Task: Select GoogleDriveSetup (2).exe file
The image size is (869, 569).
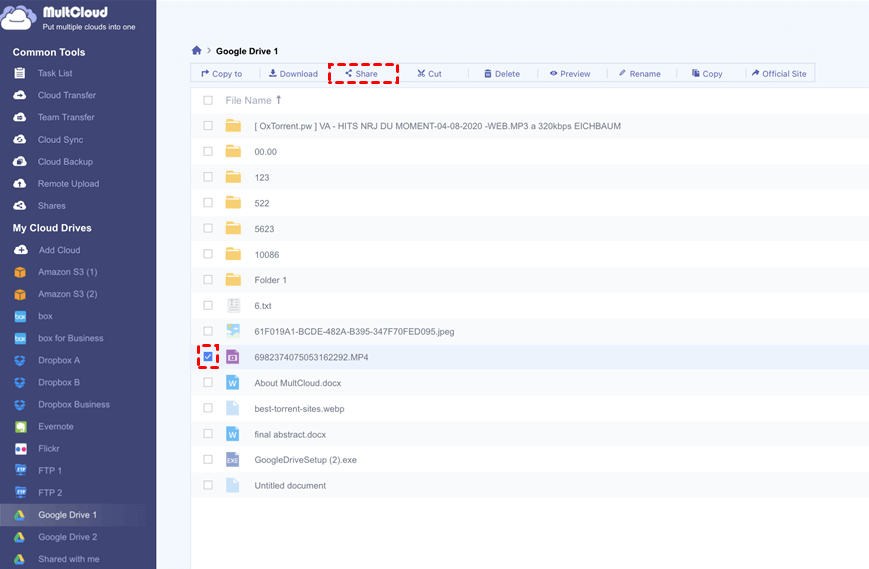Action: [x=305, y=460]
